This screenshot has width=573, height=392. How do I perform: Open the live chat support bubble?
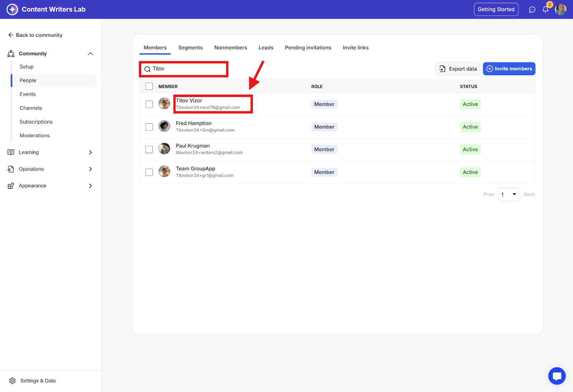[557, 376]
